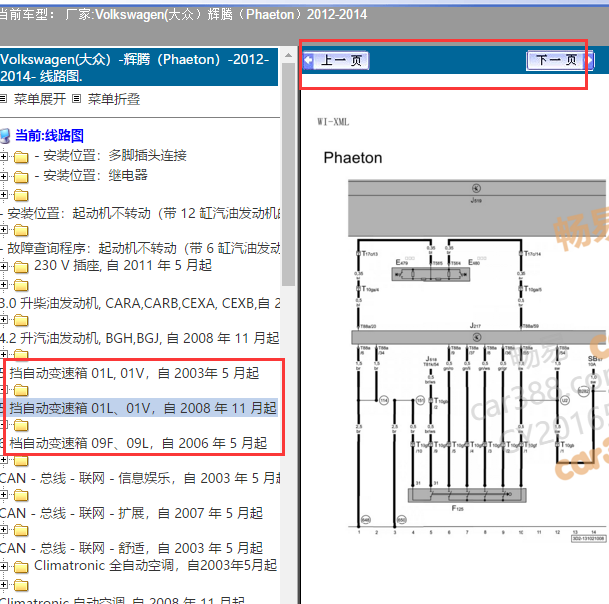Open the 当前:线路图 root link

pos(49,136)
